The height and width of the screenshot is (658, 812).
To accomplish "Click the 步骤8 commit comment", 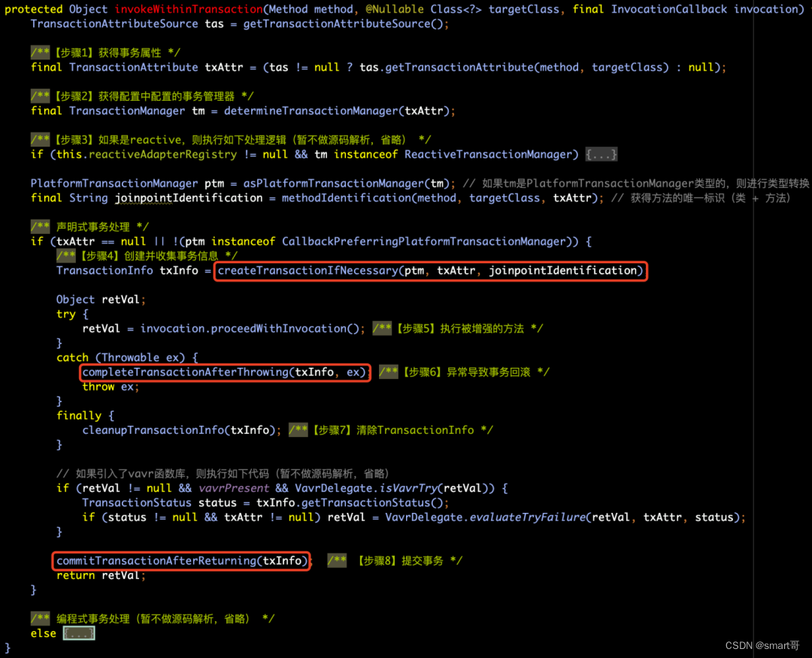I will [395, 560].
